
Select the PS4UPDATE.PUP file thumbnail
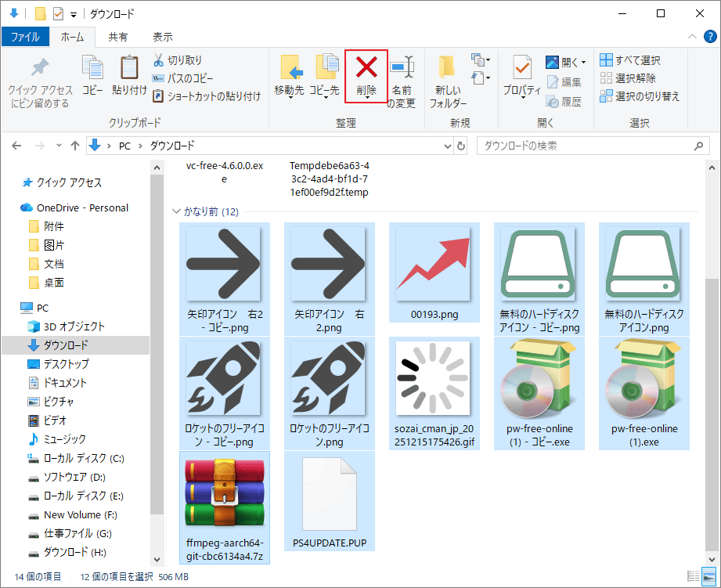coord(330,493)
